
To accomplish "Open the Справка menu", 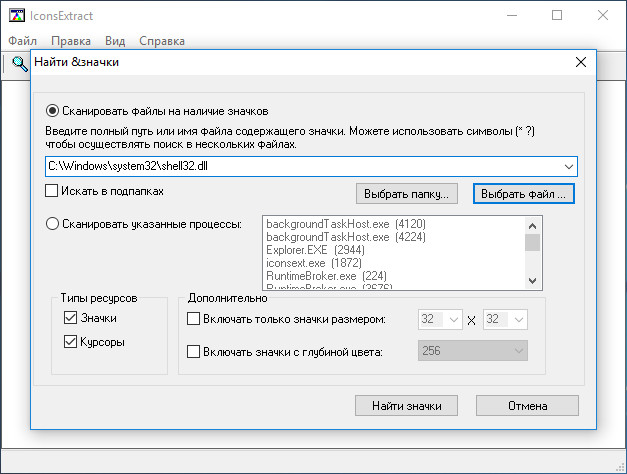I will click(161, 41).
